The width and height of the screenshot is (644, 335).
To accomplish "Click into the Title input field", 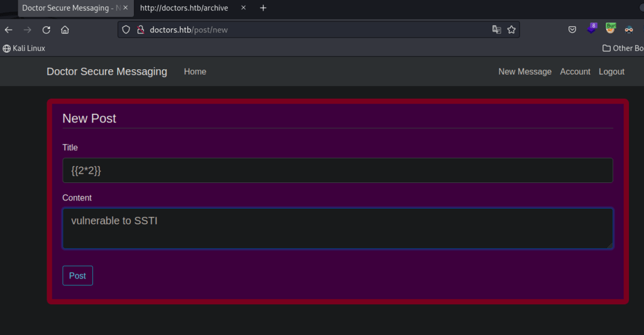I will [x=338, y=170].
